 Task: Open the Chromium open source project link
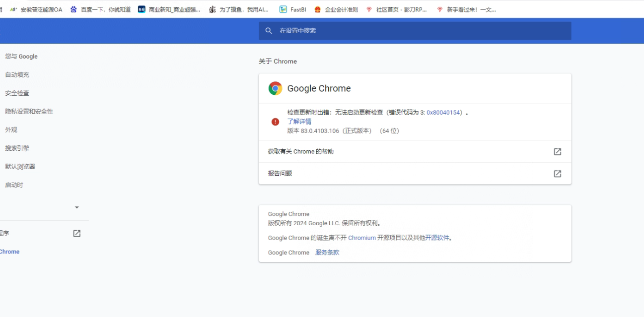pos(361,238)
